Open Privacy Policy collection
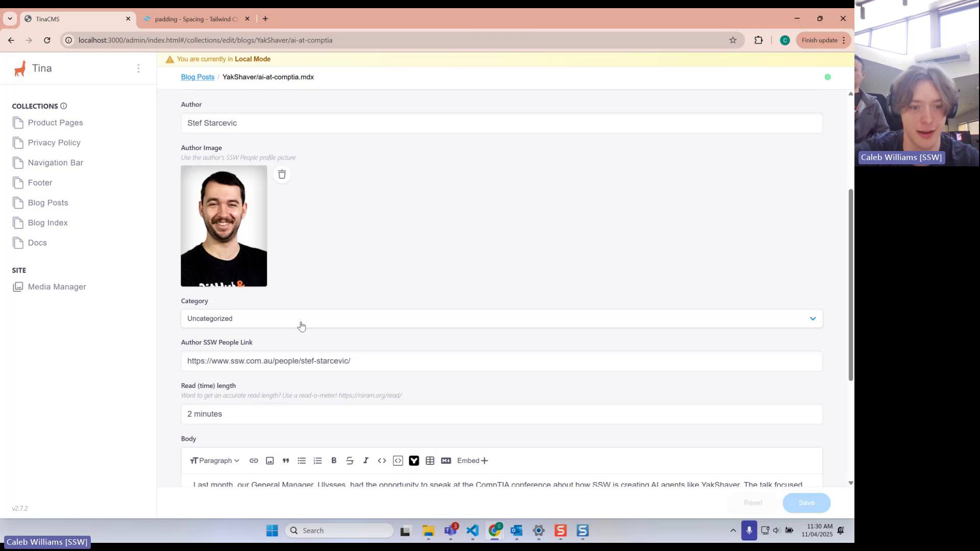Screen dimensions: 980x551 (54, 143)
